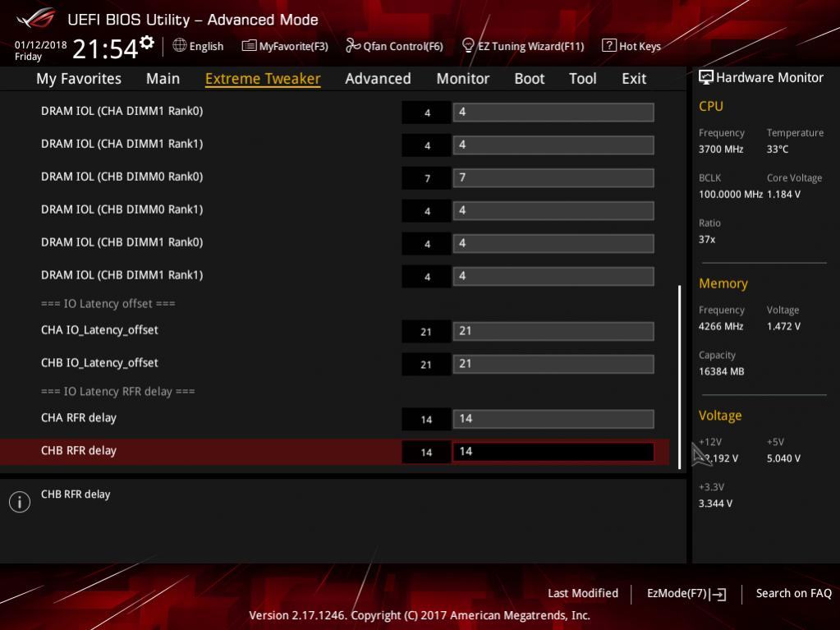Click Memory Voltage 1.472 V value
The height and width of the screenshot is (630, 840).
coord(783,326)
